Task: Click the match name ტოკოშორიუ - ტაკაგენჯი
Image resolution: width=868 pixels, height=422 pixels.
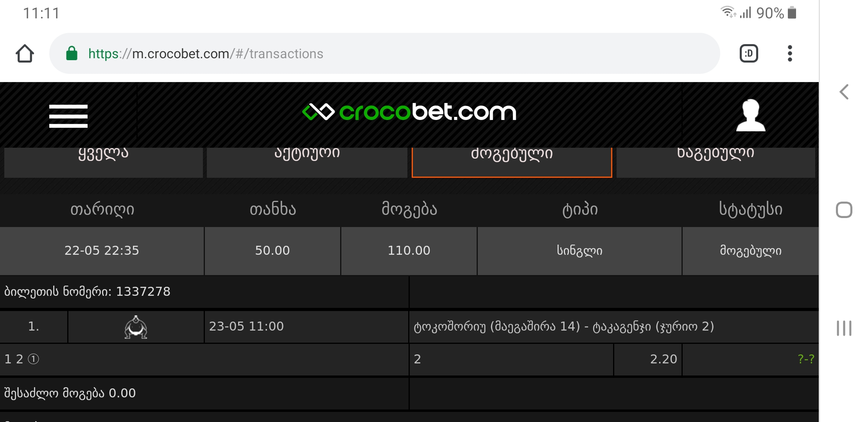Action: tap(564, 326)
